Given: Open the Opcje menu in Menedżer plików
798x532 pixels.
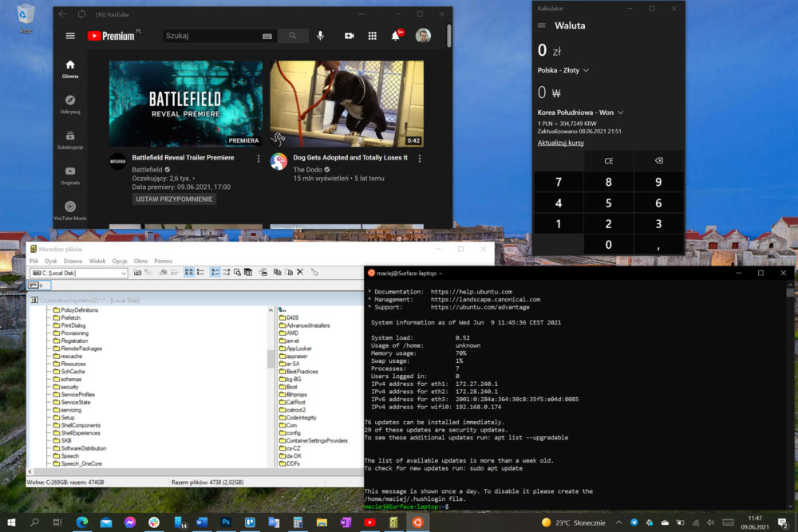Looking at the screenshot, I should pos(120,261).
